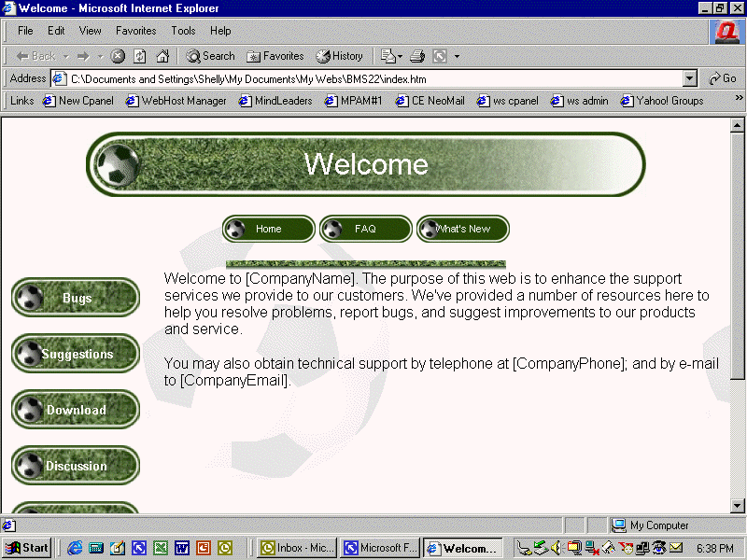Click the fullscreen-style icon after Print
Viewport: 747px width, 560px height.
point(440,56)
